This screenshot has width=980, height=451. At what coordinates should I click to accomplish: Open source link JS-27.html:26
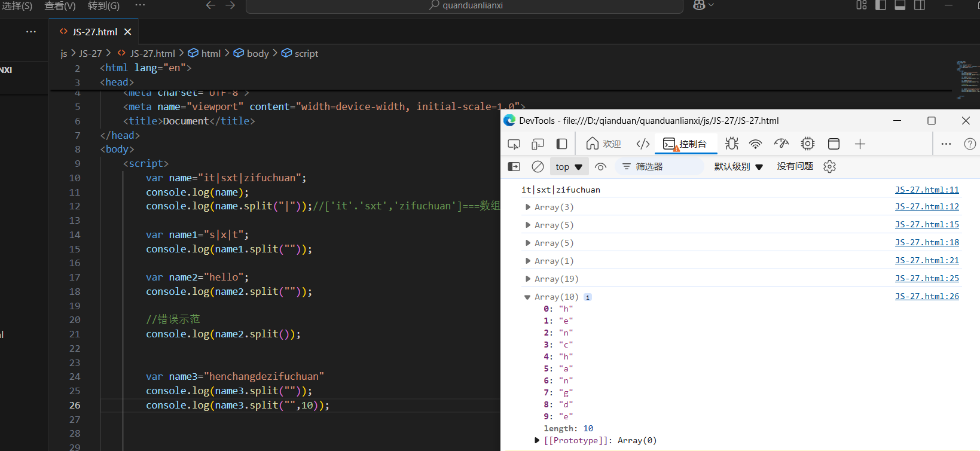pos(927,296)
